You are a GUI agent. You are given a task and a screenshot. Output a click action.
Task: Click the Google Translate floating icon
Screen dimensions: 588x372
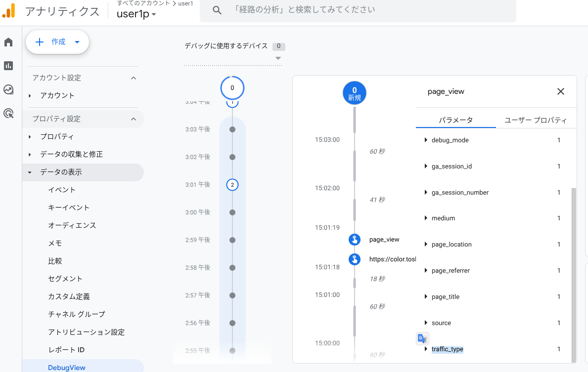[x=423, y=338]
